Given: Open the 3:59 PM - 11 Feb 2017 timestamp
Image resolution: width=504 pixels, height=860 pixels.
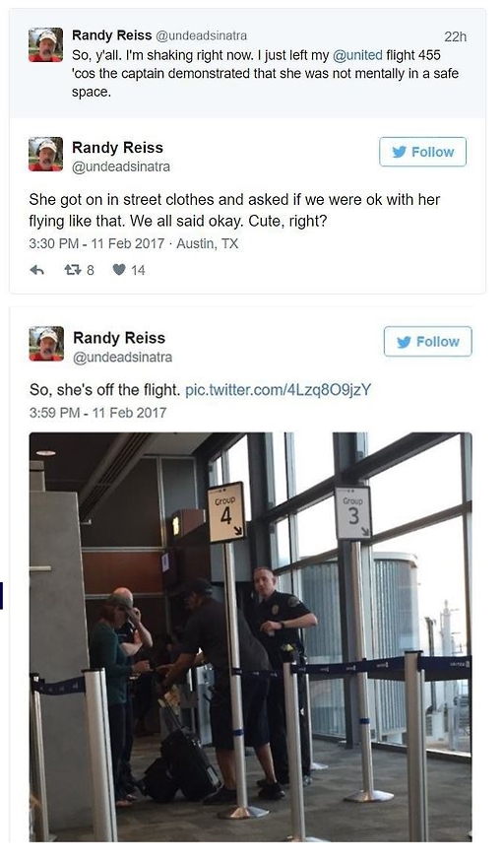Looking at the screenshot, I should pos(97,413).
